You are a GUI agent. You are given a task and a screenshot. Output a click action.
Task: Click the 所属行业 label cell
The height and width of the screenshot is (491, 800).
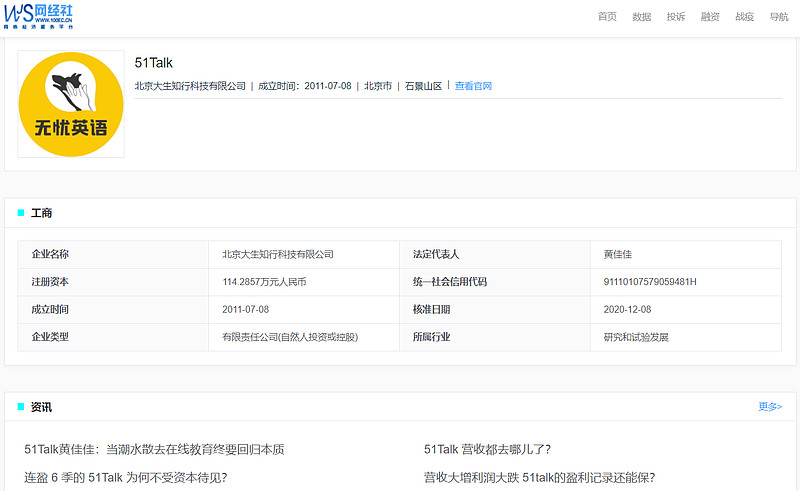pos(495,337)
